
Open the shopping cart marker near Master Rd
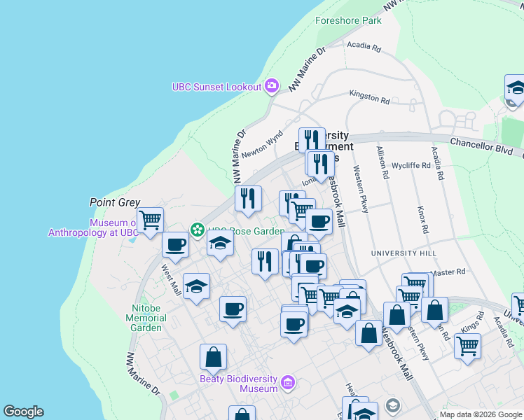[415, 283]
